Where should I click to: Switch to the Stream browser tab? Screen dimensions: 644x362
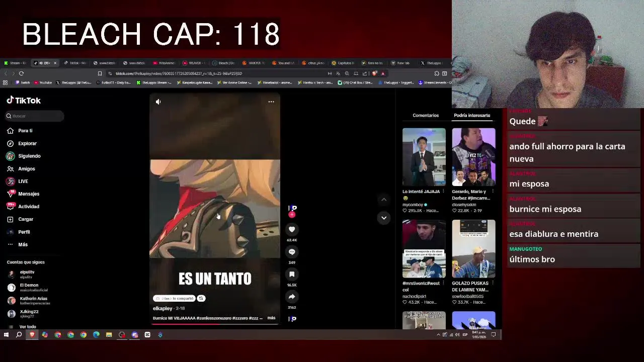[x=15, y=63]
